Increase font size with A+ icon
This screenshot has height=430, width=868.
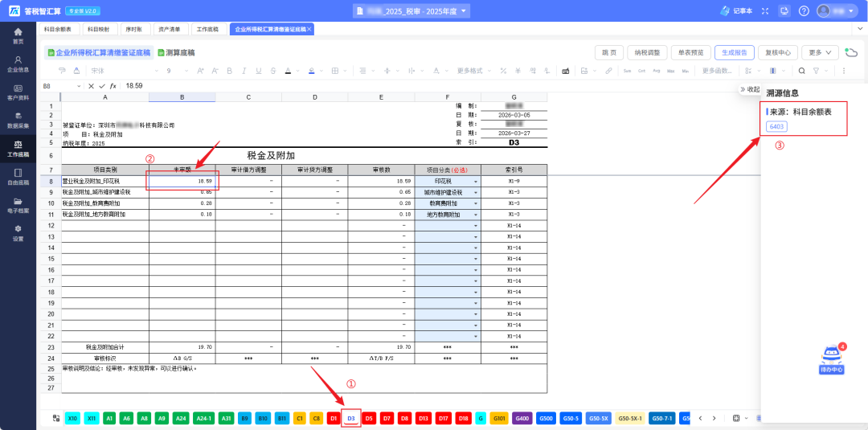[x=200, y=71]
